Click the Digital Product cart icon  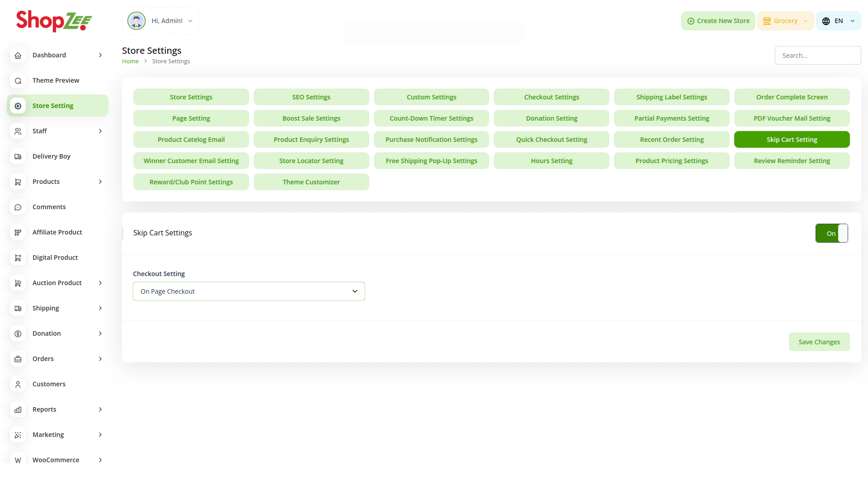coord(18,258)
